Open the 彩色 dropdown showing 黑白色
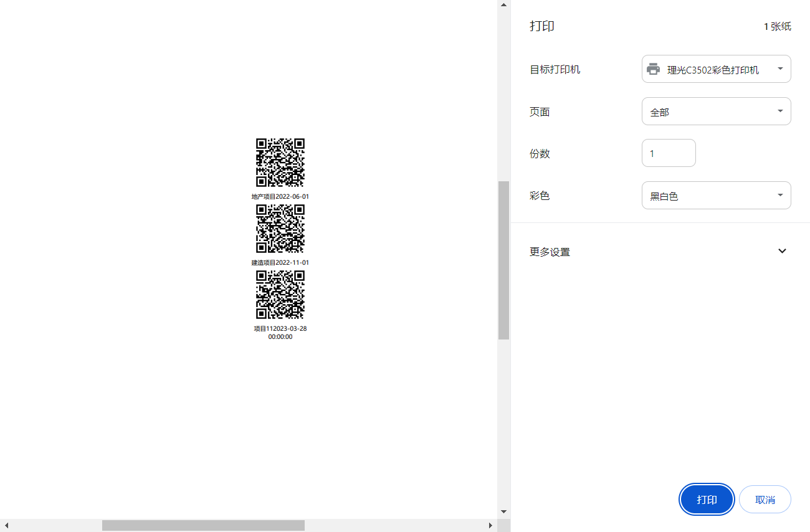Screen dimensions: 810x532 (716, 196)
